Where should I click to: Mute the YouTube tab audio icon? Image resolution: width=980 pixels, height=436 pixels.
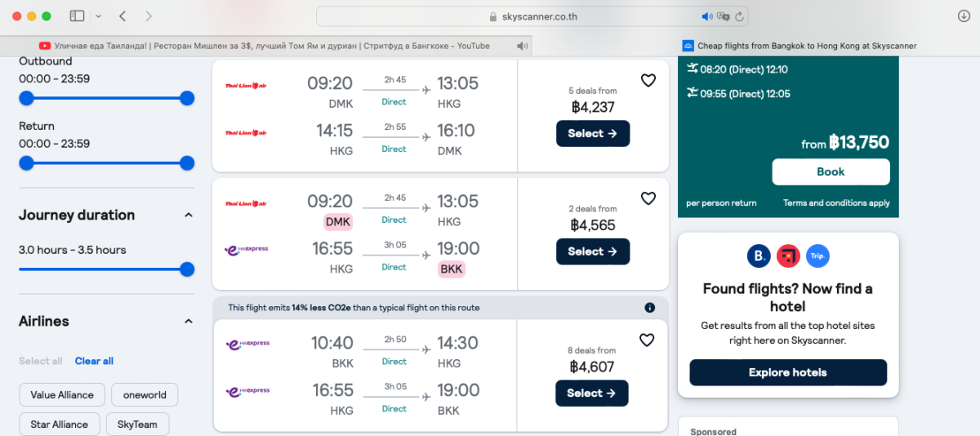point(522,46)
